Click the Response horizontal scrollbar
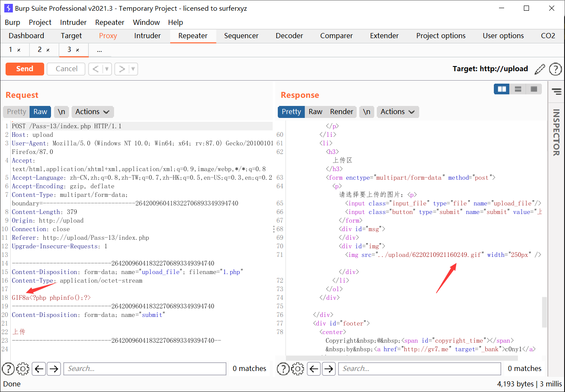This screenshot has width=565, height=392. pyautogui.click(x=402, y=358)
